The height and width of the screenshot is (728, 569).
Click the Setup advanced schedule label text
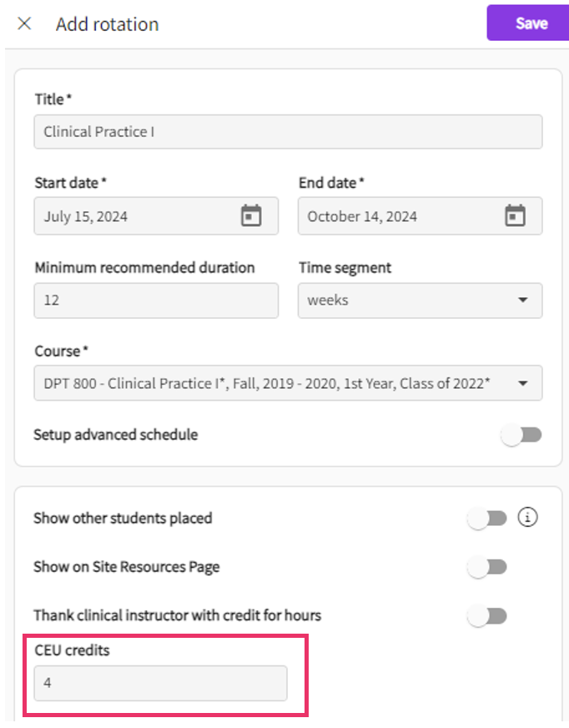click(115, 435)
